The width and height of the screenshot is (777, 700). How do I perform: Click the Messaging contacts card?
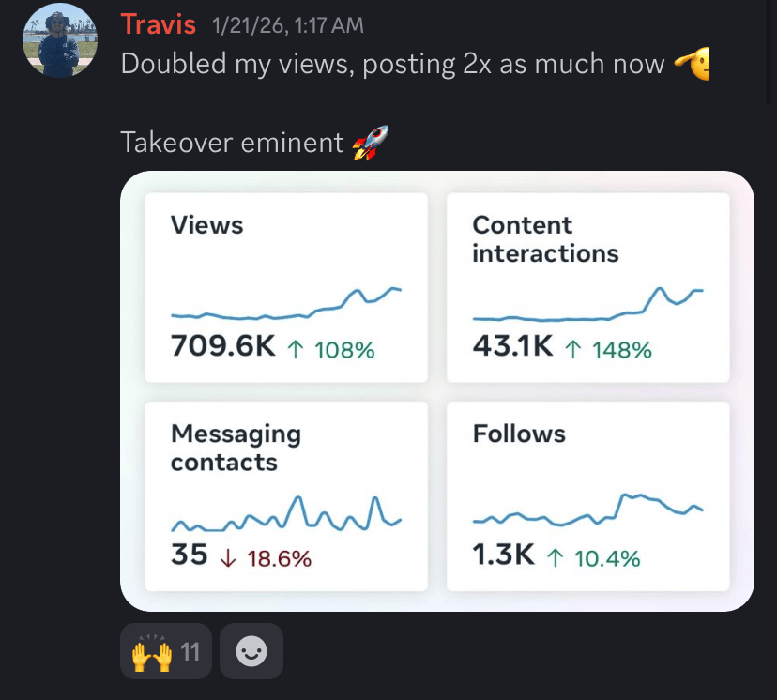pos(286,495)
